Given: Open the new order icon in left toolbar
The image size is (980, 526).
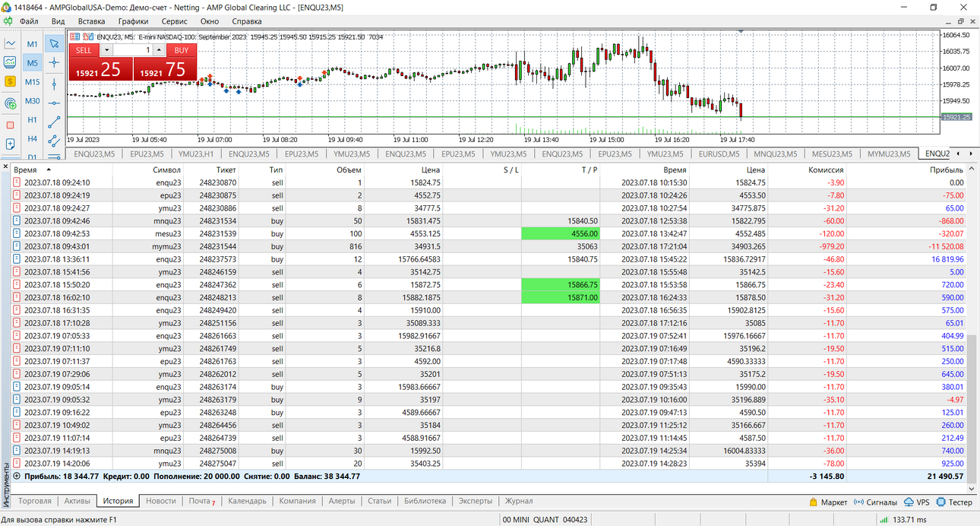Looking at the screenshot, I should pos(11,144).
